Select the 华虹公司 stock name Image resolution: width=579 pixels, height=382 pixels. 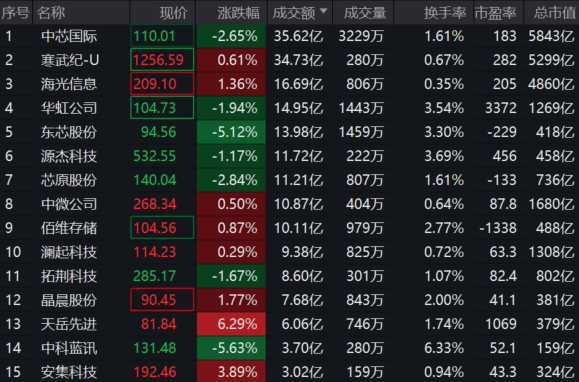click(69, 108)
